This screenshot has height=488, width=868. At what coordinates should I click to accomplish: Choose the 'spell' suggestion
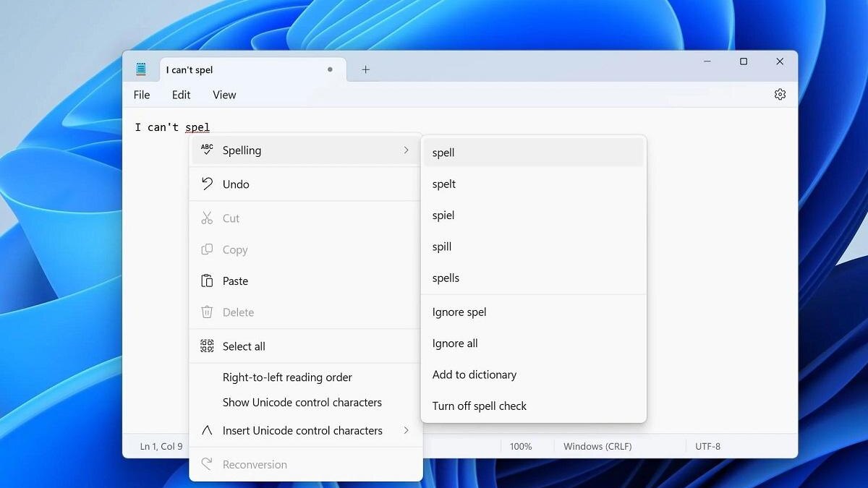point(443,153)
